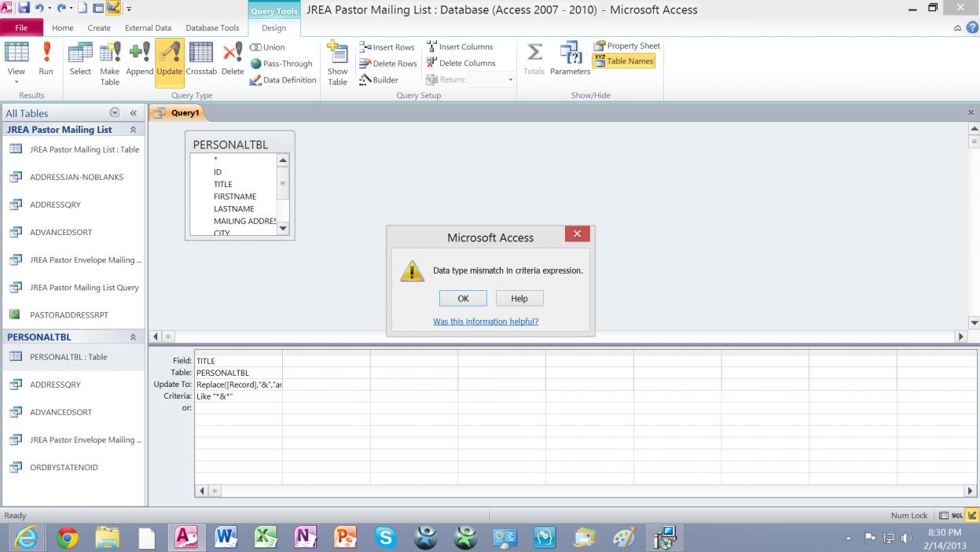This screenshot has width=980, height=552.
Task: Open the PASTORADDRESSRPT report
Action: click(x=73, y=315)
